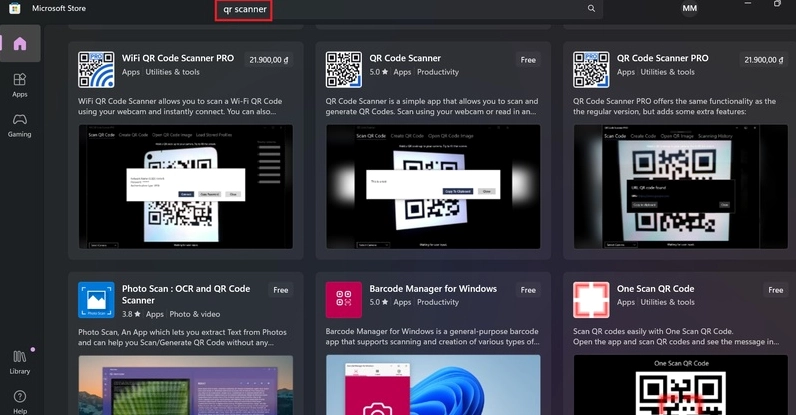The width and height of the screenshot is (796, 415).
Task: Click Free button on Photo Scan card
Action: pyautogui.click(x=281, y=290)
